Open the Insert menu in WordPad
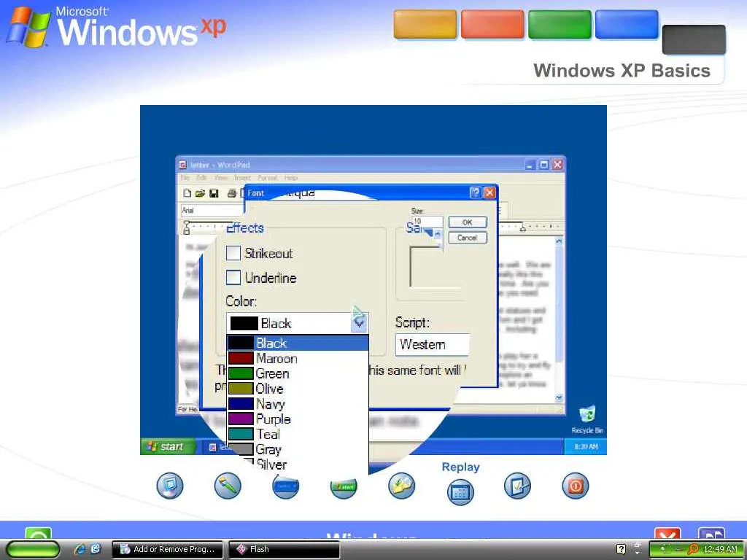747x560 pixels. pyautogui.click(x=242, y=178)
